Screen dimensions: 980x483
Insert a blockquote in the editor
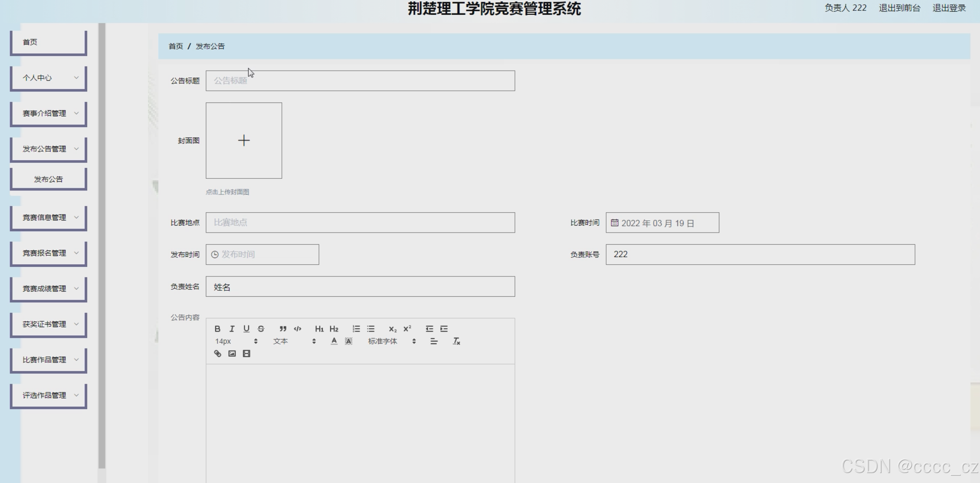pos(283,329)
